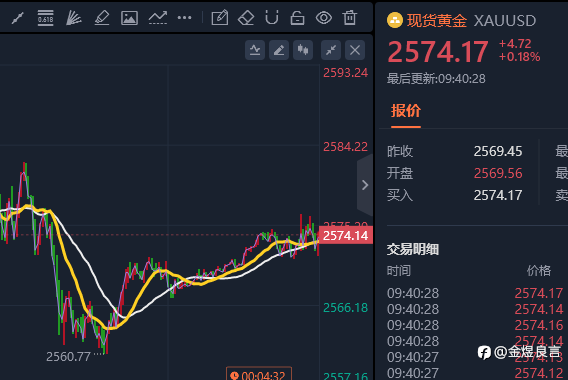
Task: Click the current price tag 2574.14 on axis
Action: (x=346, y=236)
